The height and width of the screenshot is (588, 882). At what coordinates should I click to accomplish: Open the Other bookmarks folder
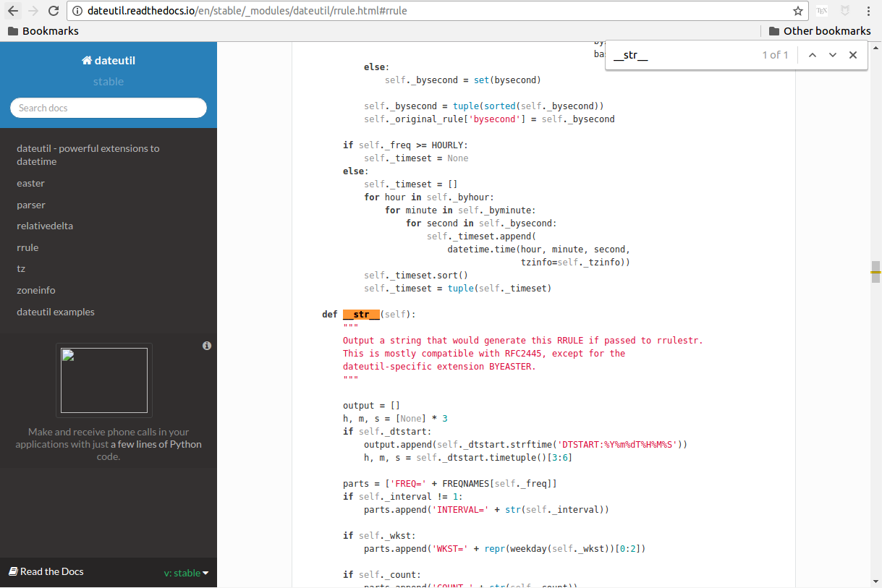click(820, 31)
